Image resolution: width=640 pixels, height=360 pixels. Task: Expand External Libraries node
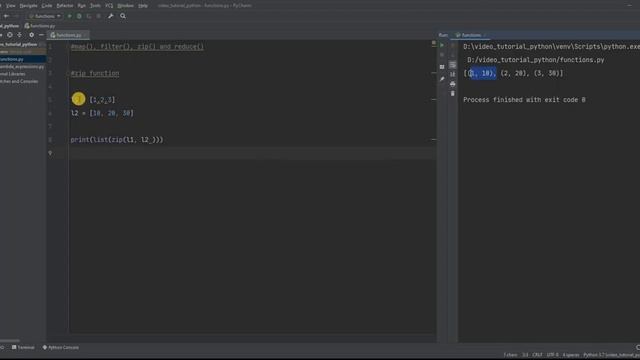[x=13, y=74]
